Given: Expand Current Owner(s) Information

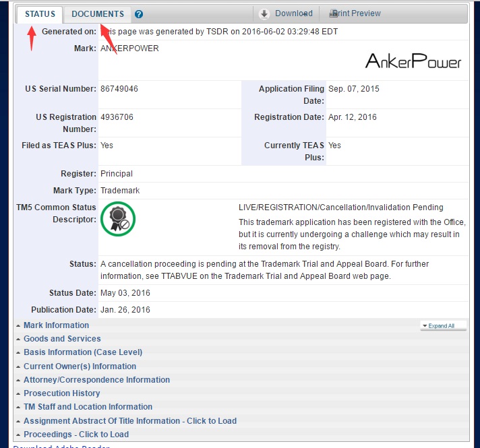Looking at the screenshot, I should 80,366.
